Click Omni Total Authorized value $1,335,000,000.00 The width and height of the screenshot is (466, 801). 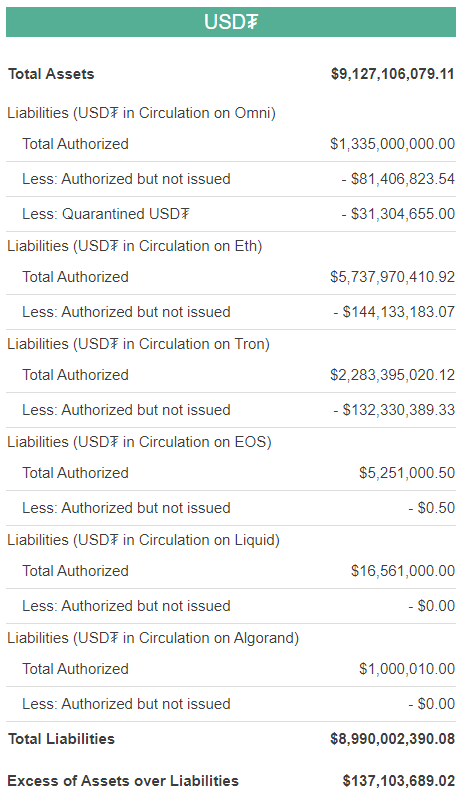coord(392,144)
